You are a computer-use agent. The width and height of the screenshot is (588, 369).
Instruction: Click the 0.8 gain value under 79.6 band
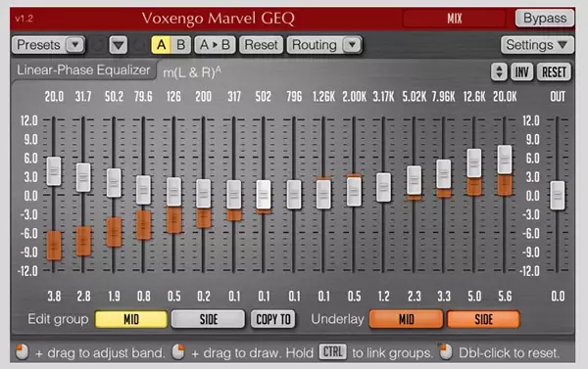(x=144, y=297)
